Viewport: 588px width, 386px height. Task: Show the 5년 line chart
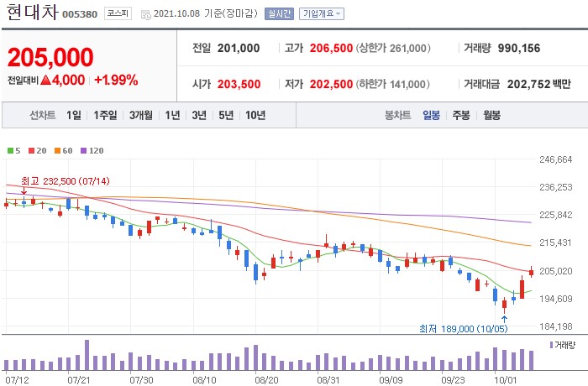pos(226,115)
